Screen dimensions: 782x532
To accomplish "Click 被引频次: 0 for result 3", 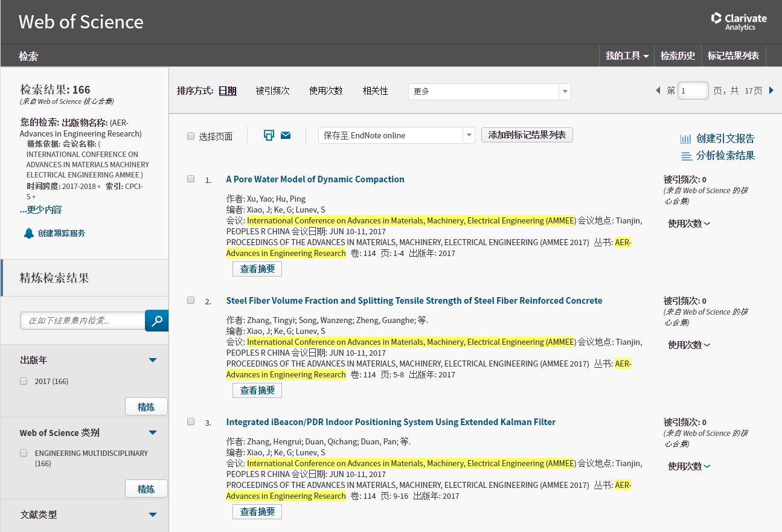I will click(x=685, y=422).
